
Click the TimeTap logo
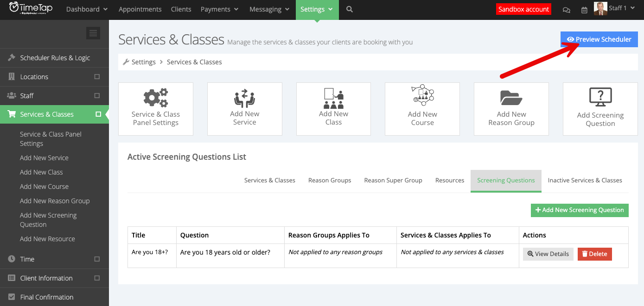click(31, 8)
